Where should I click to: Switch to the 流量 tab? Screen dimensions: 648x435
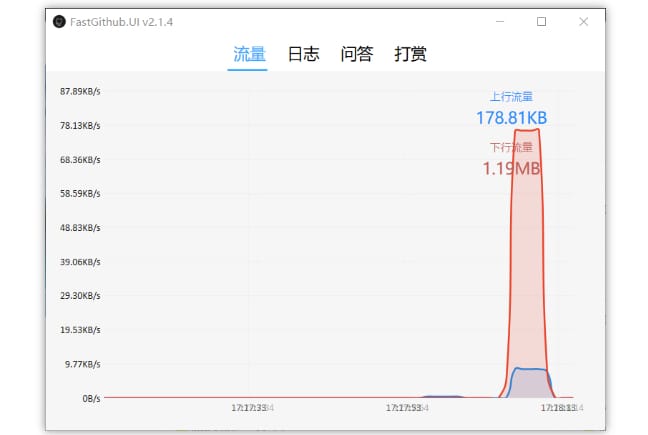[x=249, y=55]
